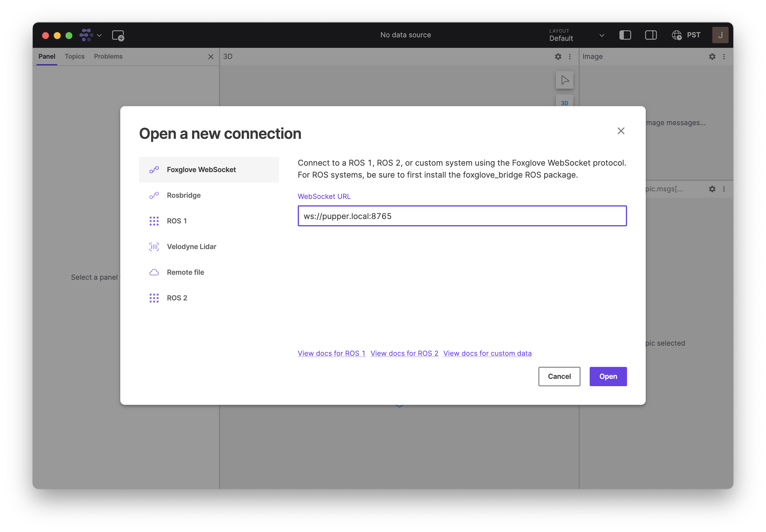Image resolution: width=766 pixels, height=532 pixels.
Task: Open 3D panel more options menu
Action: click(x=570, y=57)
